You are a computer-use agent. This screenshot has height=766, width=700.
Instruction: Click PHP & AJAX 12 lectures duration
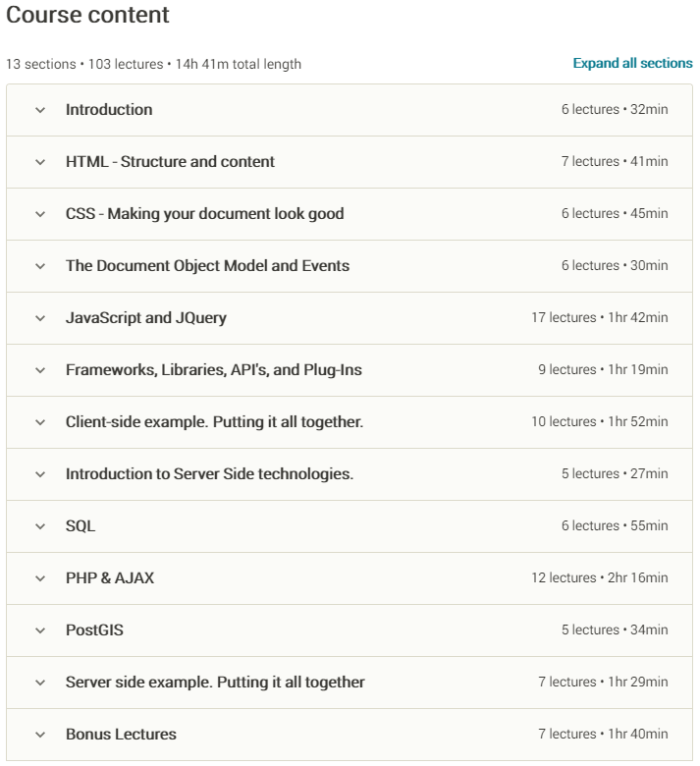click(599, 577)
